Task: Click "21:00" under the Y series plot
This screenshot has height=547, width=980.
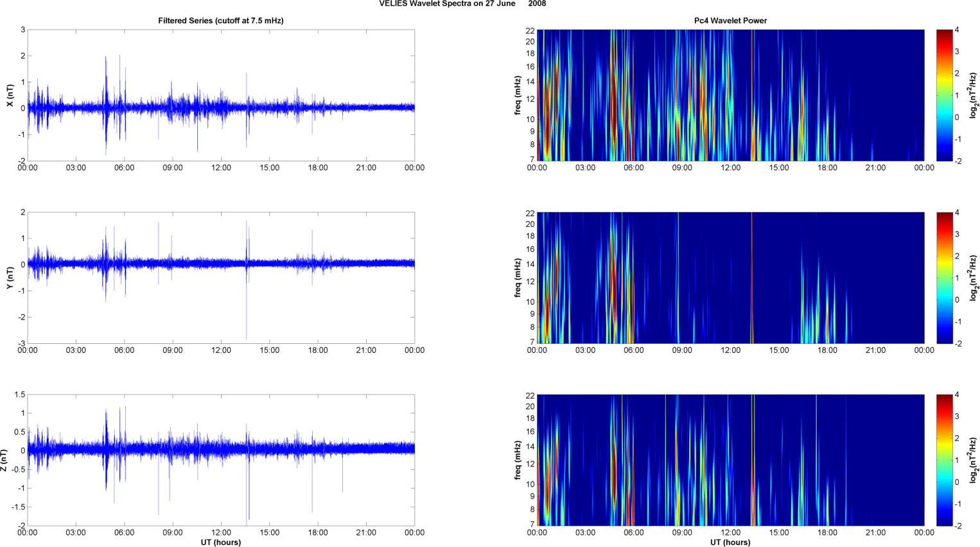Action: click(366, 350)
